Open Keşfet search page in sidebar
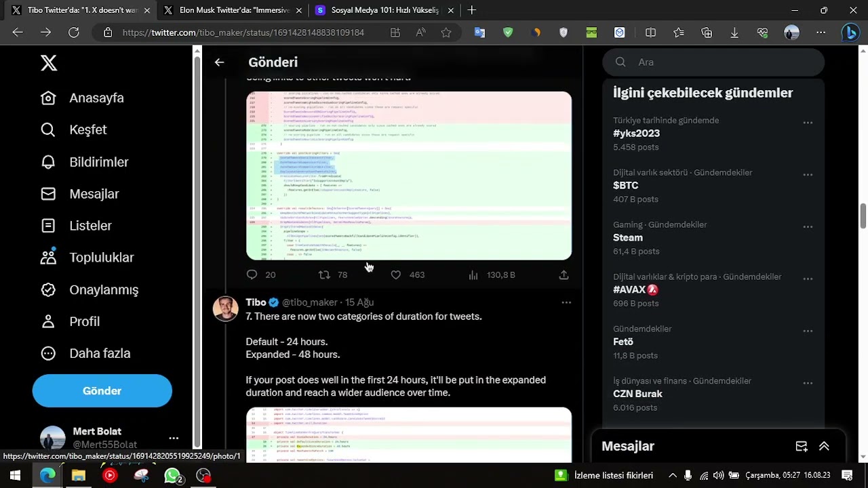The height and width of the screenshot is (488, 868). pyautogui.click(x=73, y=130)
